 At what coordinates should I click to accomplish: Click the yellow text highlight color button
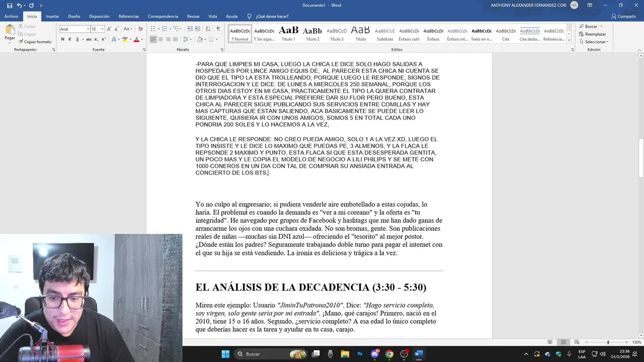pos(124,39)
